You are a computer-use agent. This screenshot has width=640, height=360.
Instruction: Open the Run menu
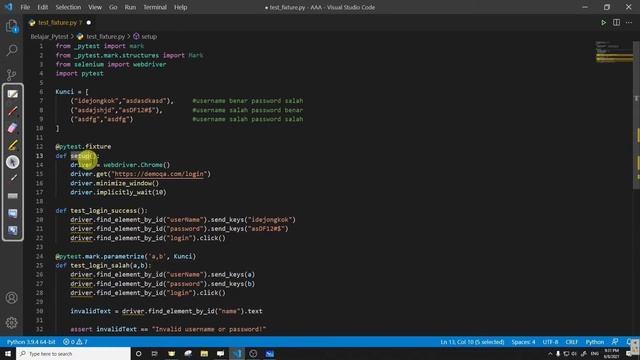[130, 7]
